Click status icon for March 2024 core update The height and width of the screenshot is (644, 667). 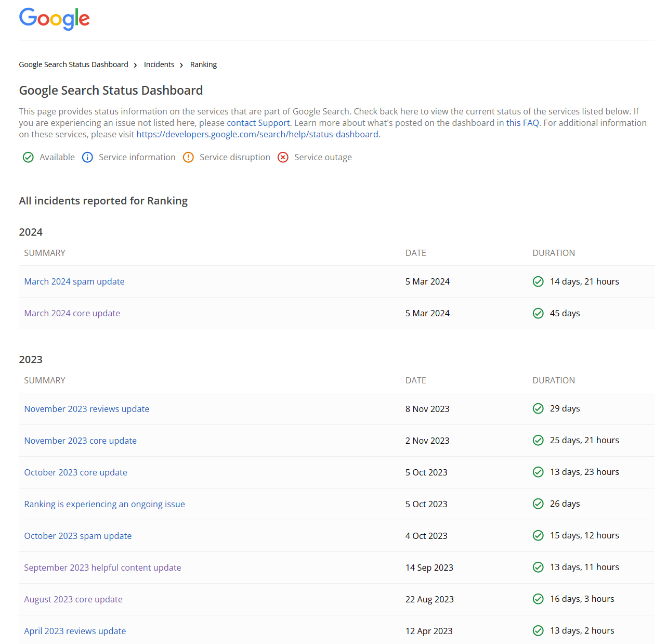pos(538,313)
